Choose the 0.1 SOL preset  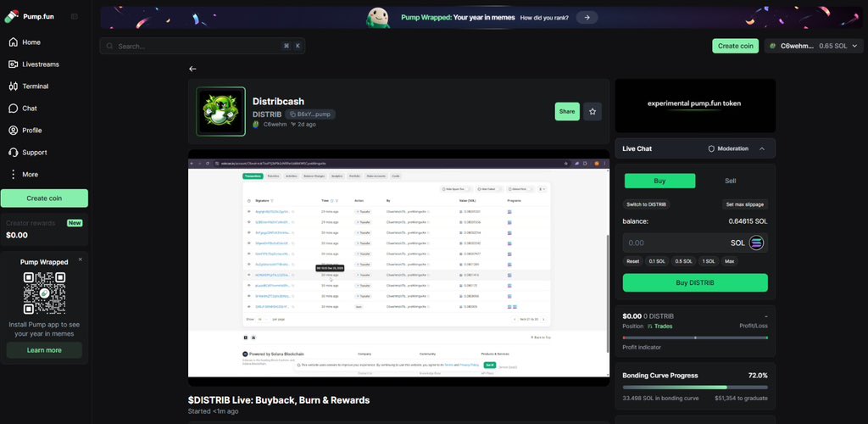(657, 261)
